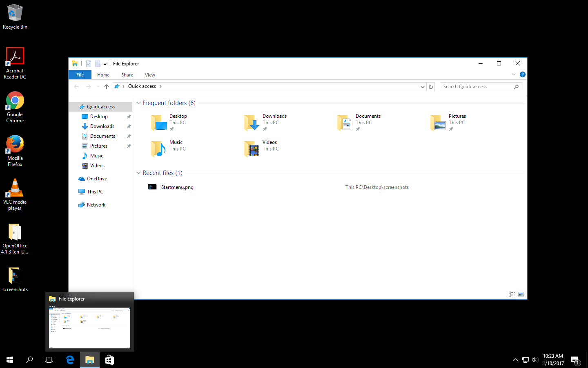Screen dimensions: 588x368
Task: Select This PC in navigation pane
Action: 95,192
